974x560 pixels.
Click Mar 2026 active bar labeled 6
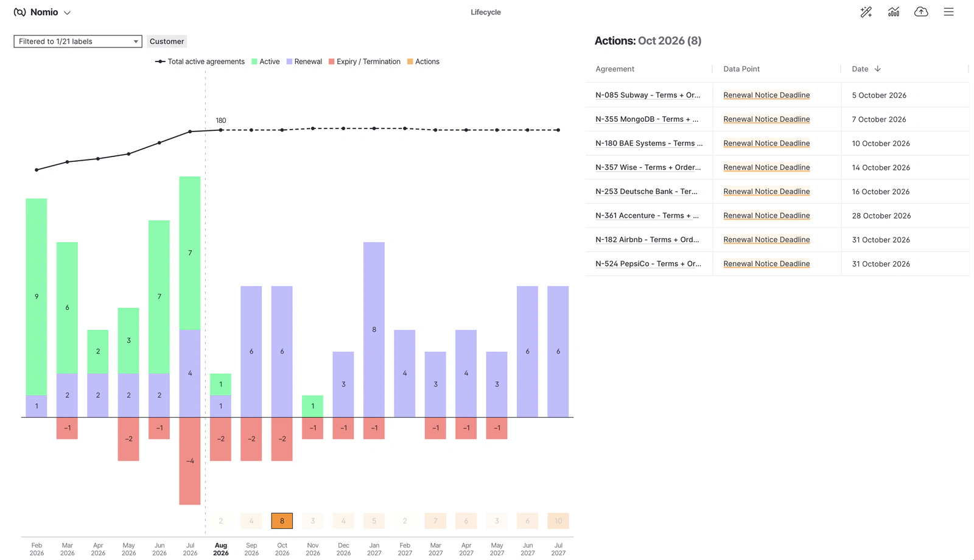tap(67, 308)
